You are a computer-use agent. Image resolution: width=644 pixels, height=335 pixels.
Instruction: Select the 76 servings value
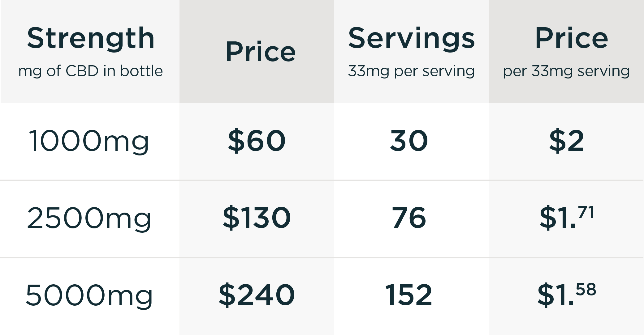coord(409,218)
